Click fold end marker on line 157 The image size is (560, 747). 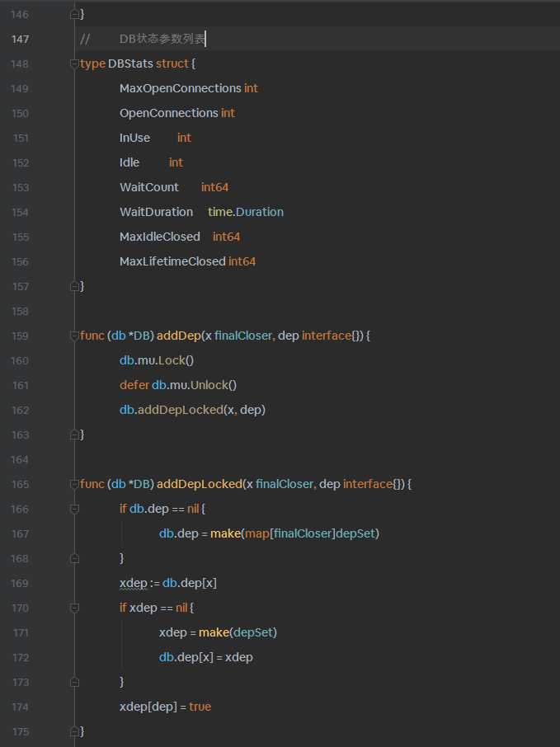pos(74,286)
